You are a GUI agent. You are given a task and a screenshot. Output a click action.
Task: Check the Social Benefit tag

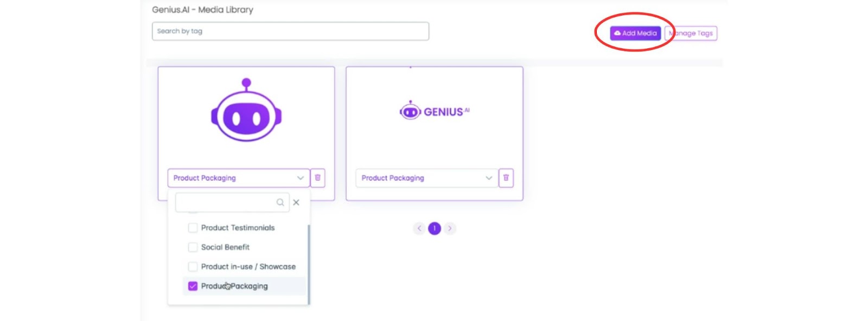point(193,247)
